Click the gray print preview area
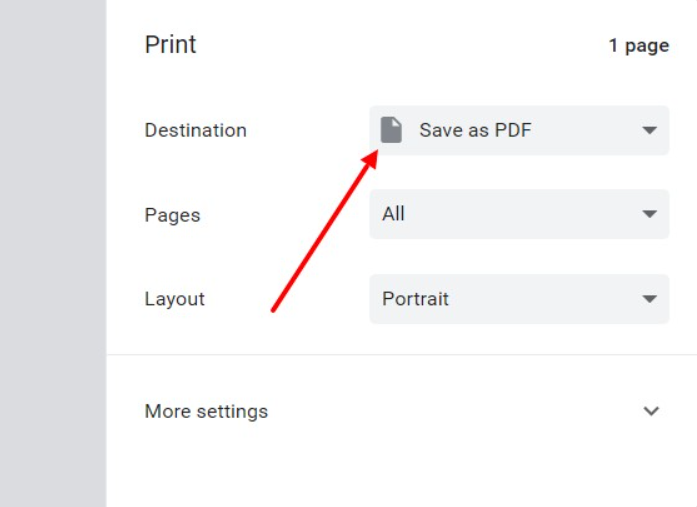This screenshot has height=507, width=697. [x=53, y=253]
